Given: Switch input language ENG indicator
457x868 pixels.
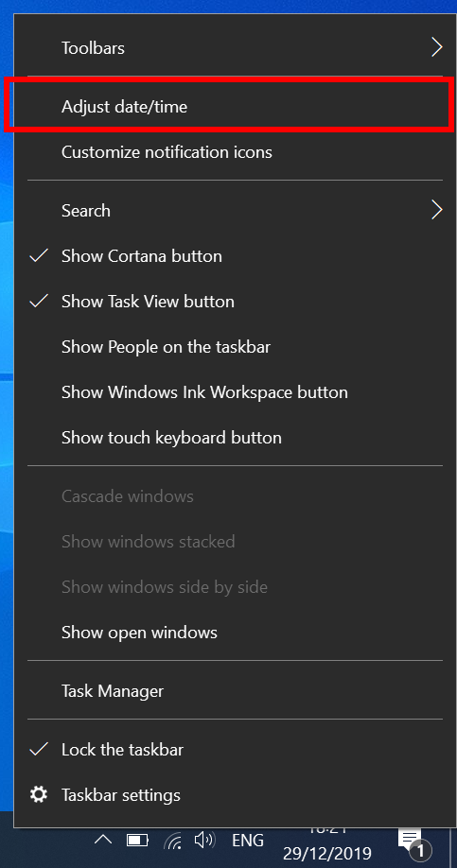Looking at the screenshot, I should click(x=248, y=841).
